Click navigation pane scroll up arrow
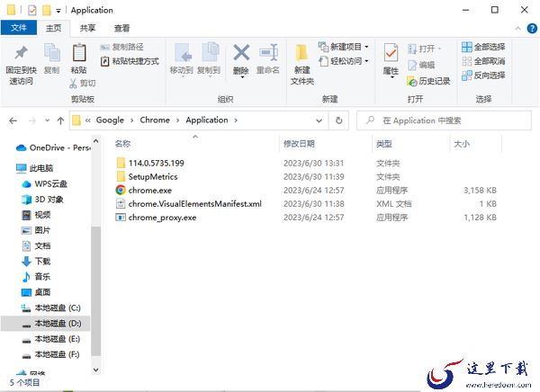The height and width of the screenshot is (392, 540). pos(96,141)
